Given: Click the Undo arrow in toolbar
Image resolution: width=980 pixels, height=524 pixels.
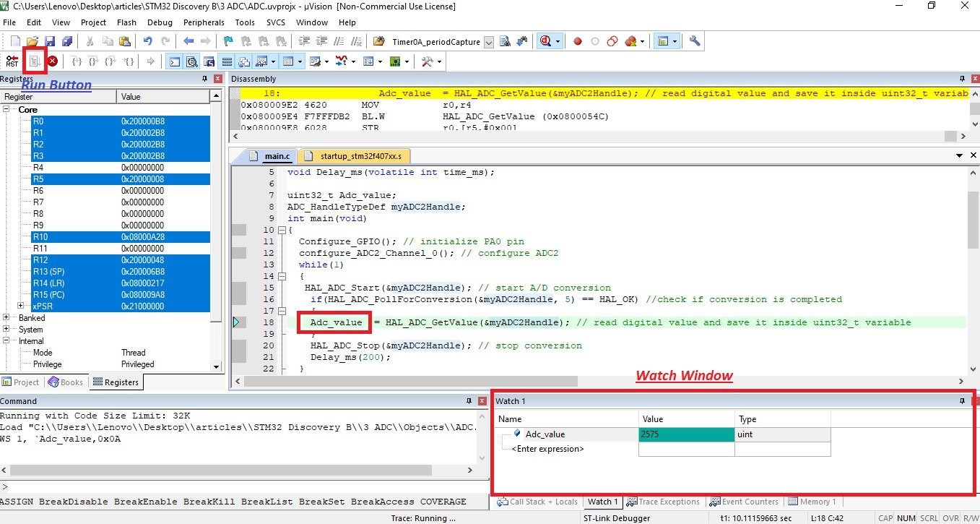Looking at the screenshot, I should click(148, 41).
